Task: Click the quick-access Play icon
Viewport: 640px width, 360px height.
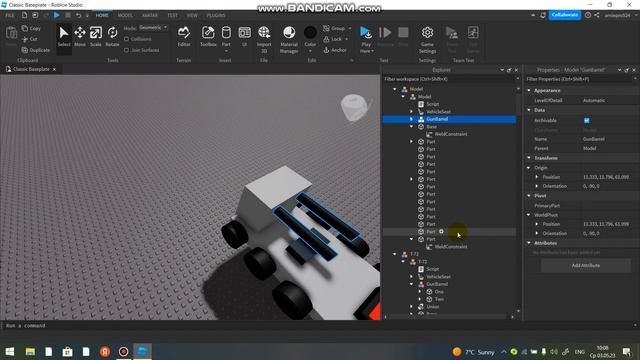Action: [57, 15]
